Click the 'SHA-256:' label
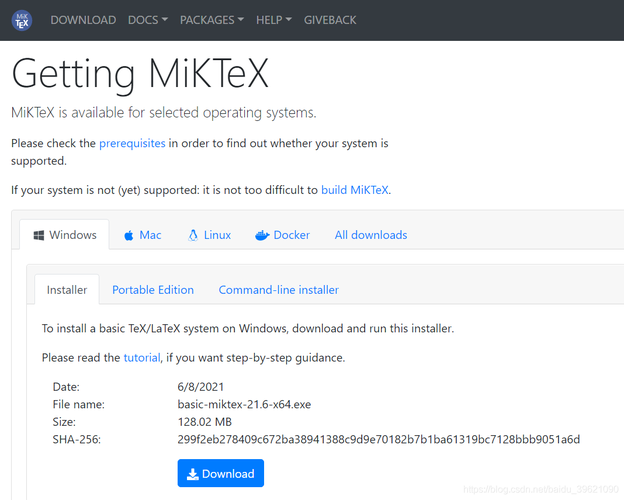This screenshot has height=500, width=624. click(77, 439)
